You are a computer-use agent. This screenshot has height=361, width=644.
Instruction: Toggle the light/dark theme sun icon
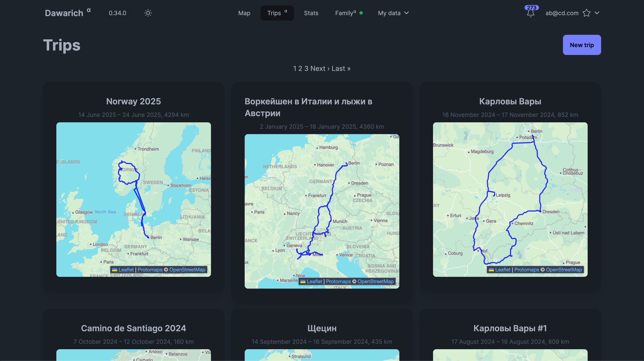click(148, 13)
